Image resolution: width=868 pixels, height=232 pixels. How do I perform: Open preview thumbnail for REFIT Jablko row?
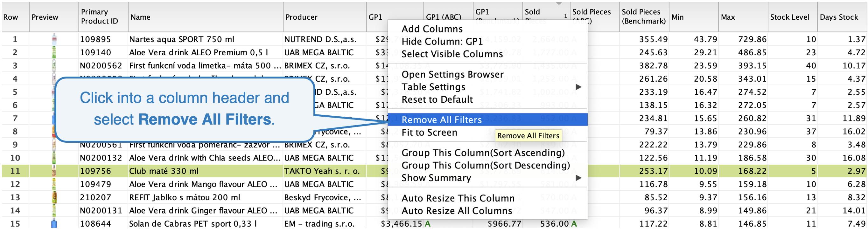54,197
